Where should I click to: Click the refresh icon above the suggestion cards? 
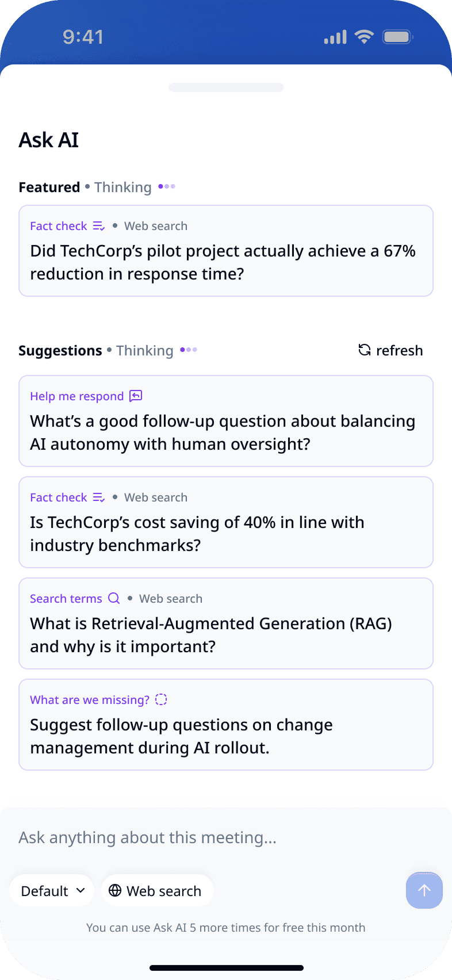click(x=363, y=350)
